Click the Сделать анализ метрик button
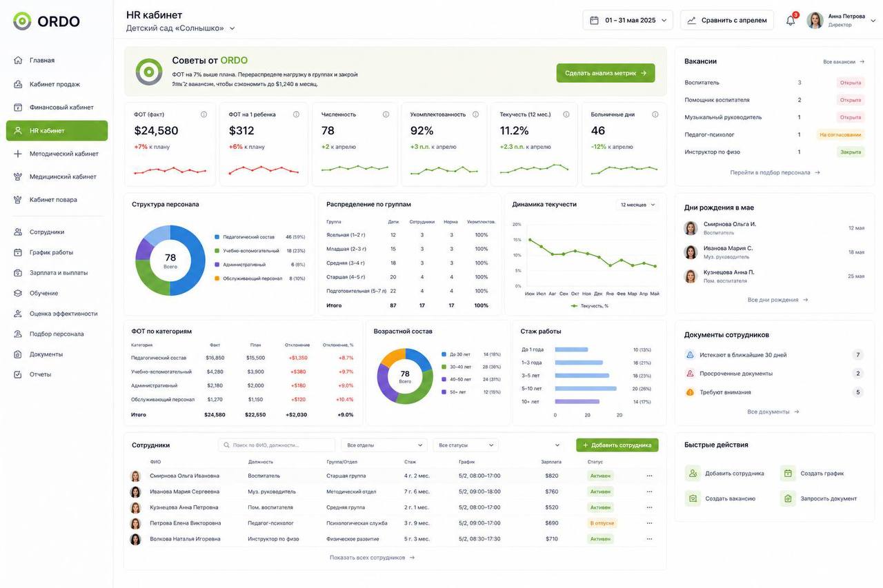Image resolution: width=883 pixels, height=588 pixels. click(606, 73)
